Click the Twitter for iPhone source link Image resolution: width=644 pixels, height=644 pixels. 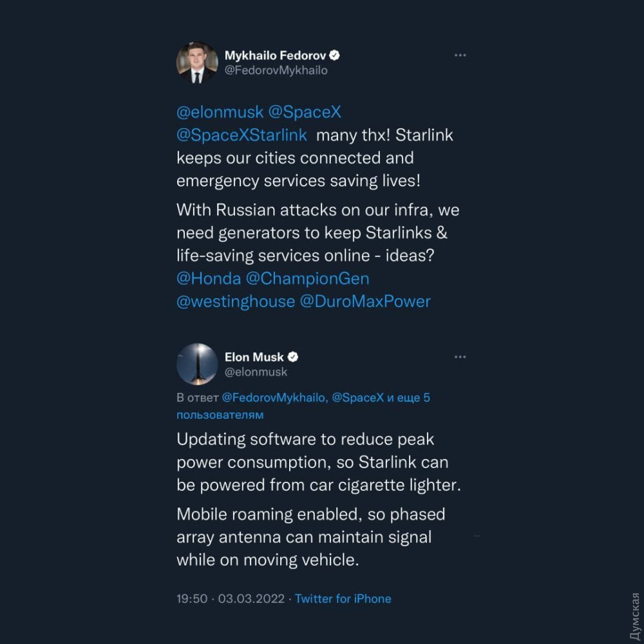(x=343, y=599)
